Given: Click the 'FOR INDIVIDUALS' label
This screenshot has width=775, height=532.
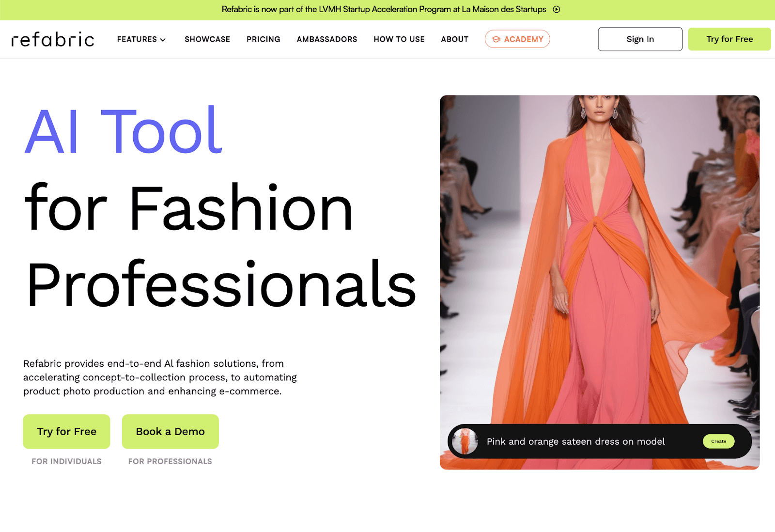Looking at the screenshot, I should click(x=67, y=461).
